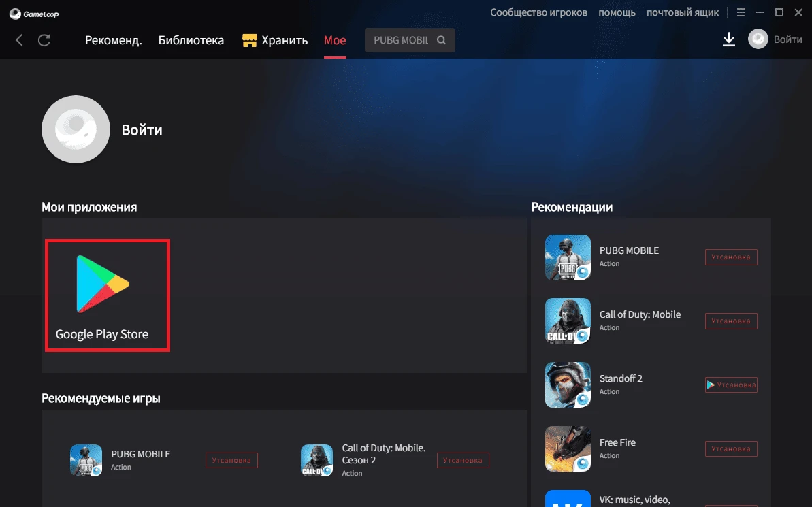
Task: Click the large profile avatar
Action: [x=76, y=129]
